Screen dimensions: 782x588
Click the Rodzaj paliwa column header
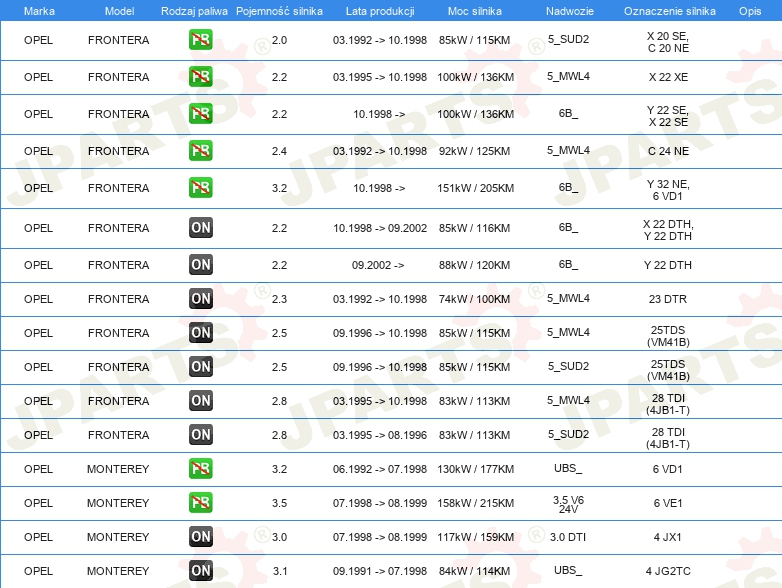click(x=194, y=11)
